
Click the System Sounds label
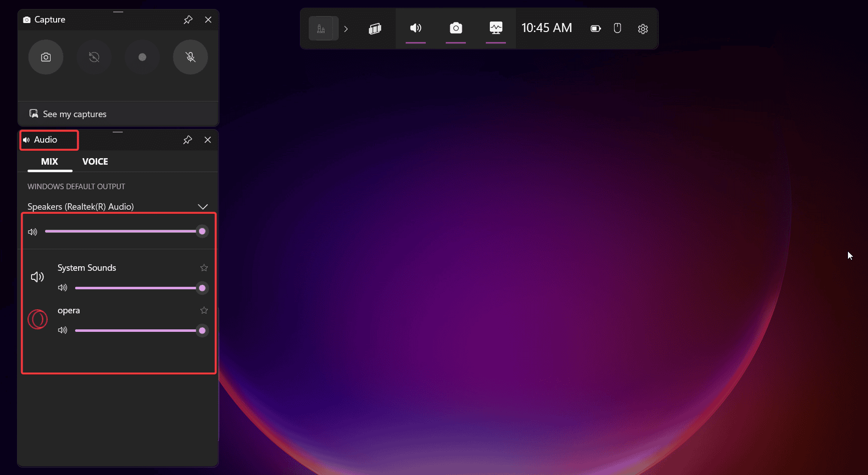click(87, 268)
